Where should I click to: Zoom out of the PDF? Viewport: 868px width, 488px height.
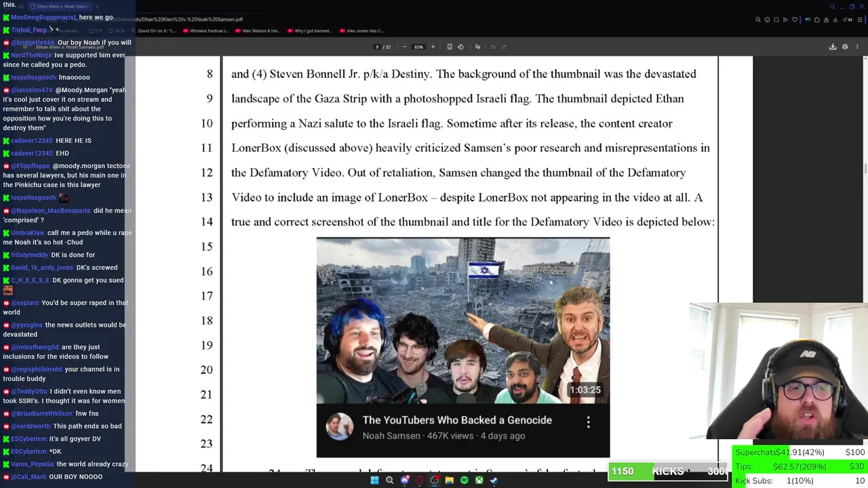pos(405,47)
